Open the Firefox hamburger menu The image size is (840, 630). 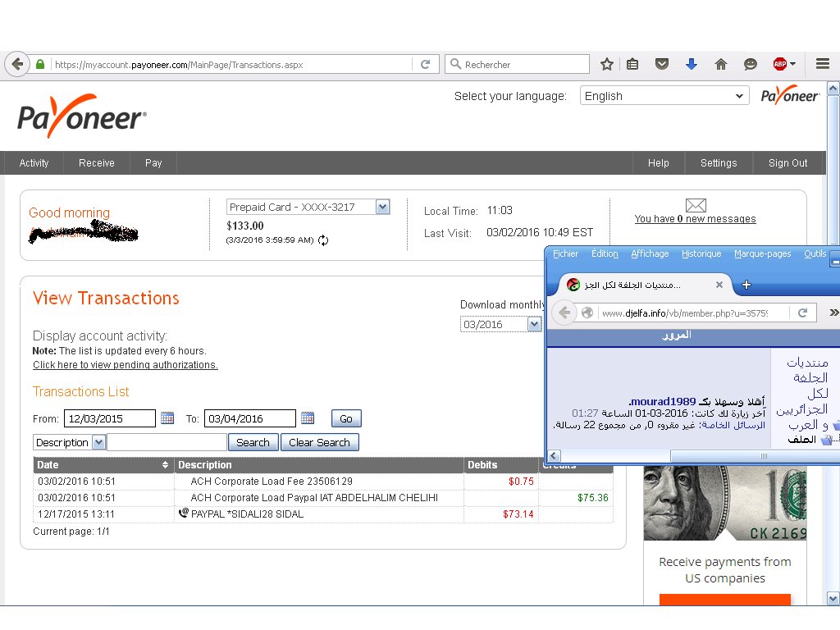(x=823, y=64)
